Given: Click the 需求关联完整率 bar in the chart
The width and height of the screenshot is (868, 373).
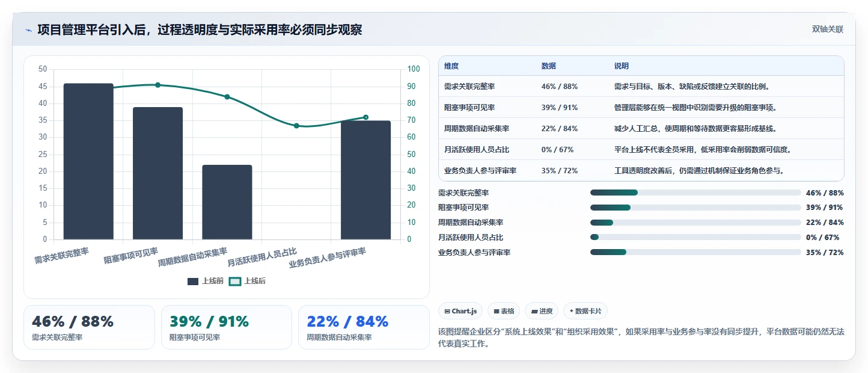Looking at the screenshot, I should click(88, 161).
